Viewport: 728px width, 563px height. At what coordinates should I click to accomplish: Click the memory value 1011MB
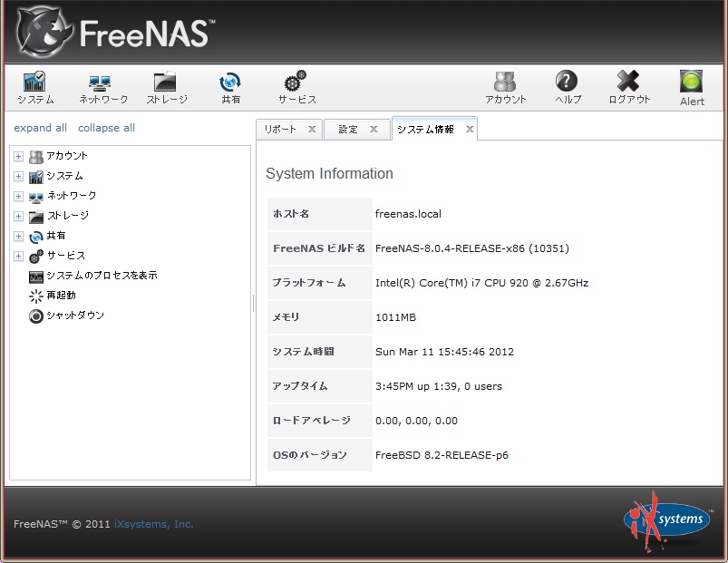tap(395, 317)
